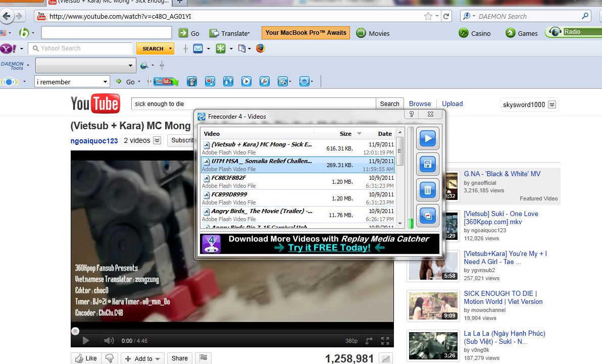Click the 'Your MacBook Pro Awaits' ad button
Viewport: 602px width, 364px height.
pyautogui.click(x=306, y=33)
